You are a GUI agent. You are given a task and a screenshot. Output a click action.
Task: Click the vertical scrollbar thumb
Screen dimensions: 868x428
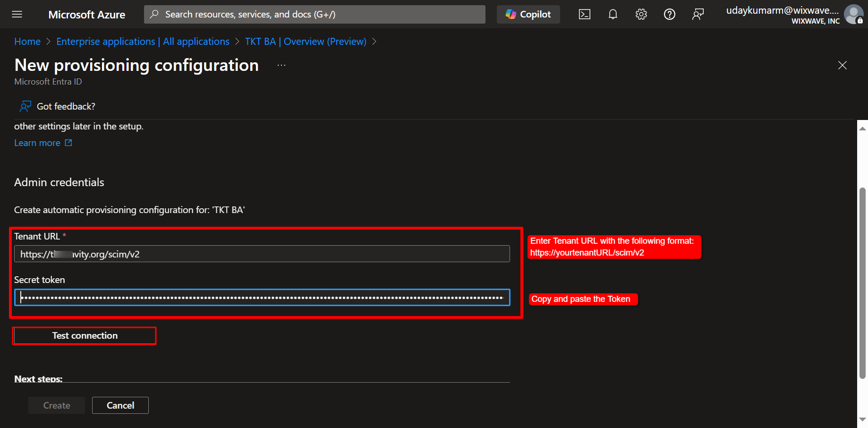[862, 283]
